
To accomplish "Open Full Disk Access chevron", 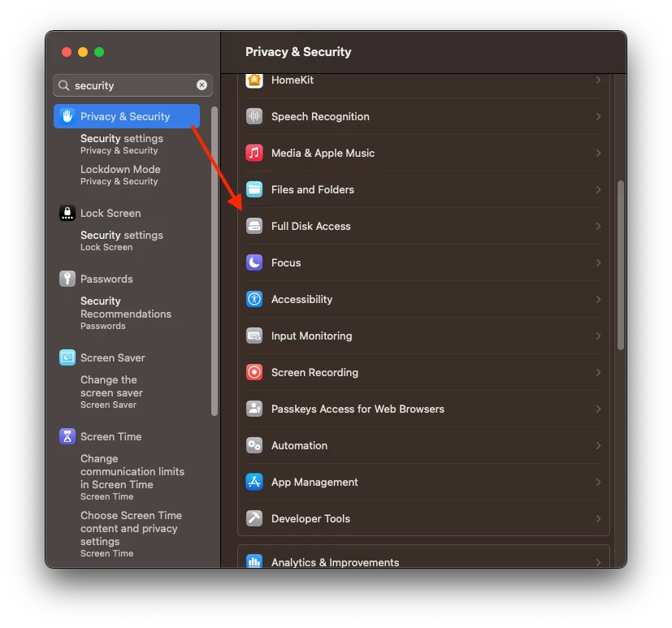I will click(598, 226).
